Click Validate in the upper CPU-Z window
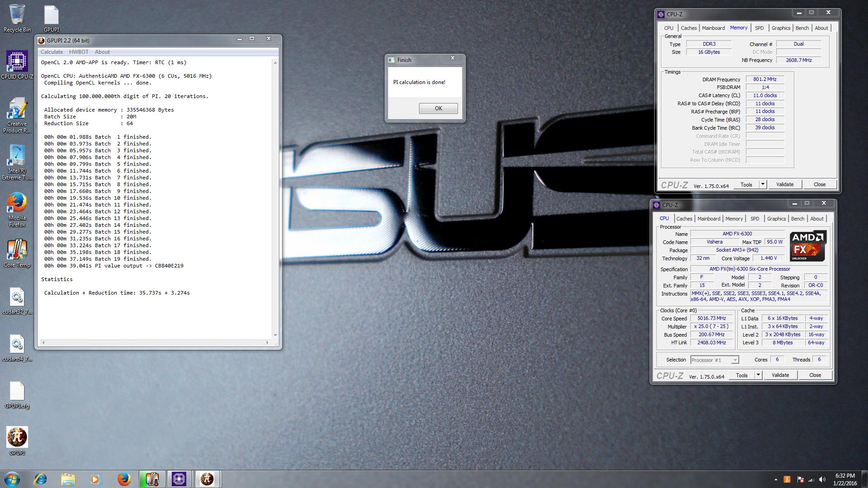Viewport: 868px width, 488px height. point(785,184)
